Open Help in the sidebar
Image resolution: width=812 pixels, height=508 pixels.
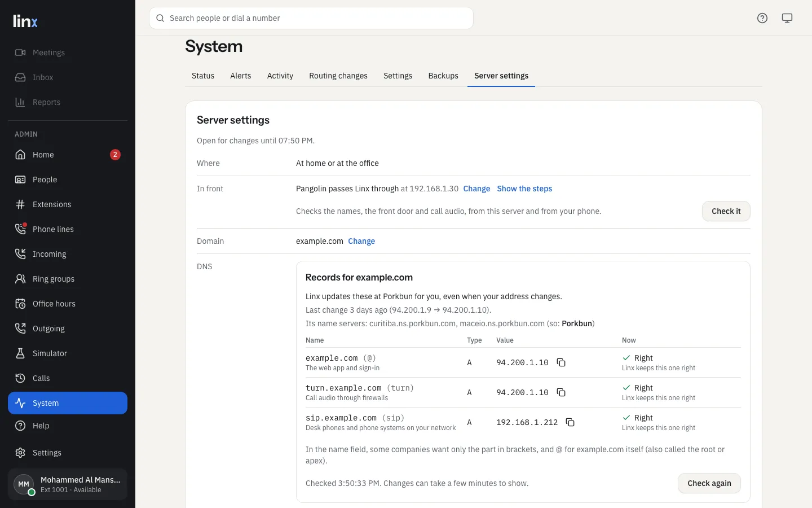pos(68,426)
